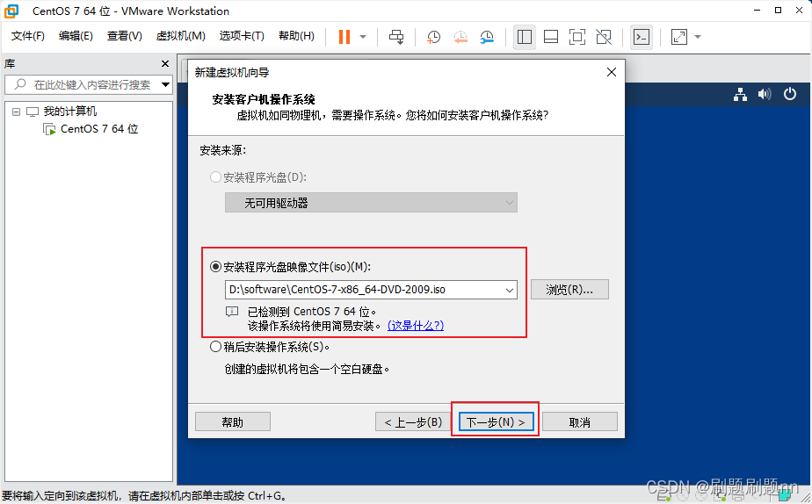Open the 这是什么? help link
This screenshot has height=504, width=812.
pyautogui.click(x=416, y=326)
